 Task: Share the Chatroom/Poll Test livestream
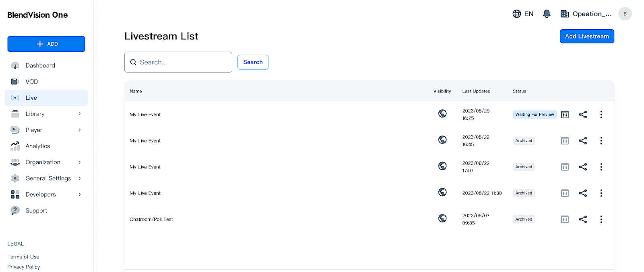(x=582, y=219)
